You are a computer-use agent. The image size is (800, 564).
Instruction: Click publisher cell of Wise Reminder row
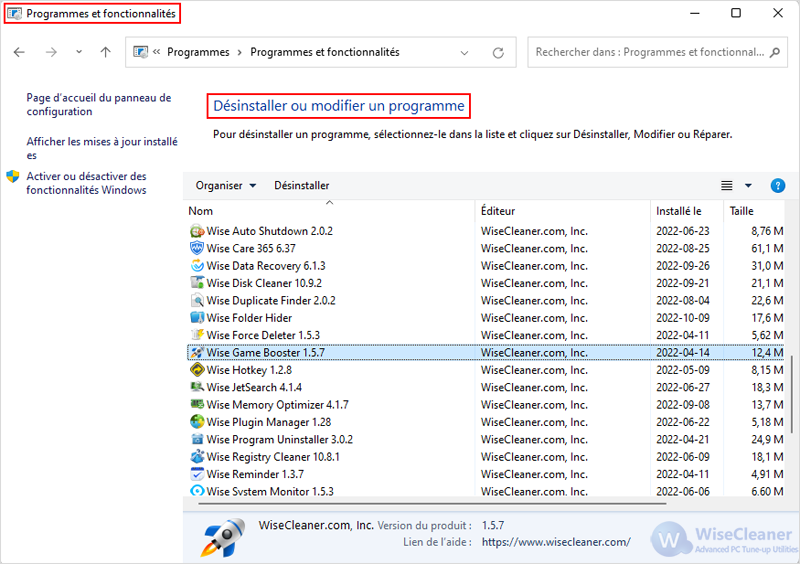(534, 474)
